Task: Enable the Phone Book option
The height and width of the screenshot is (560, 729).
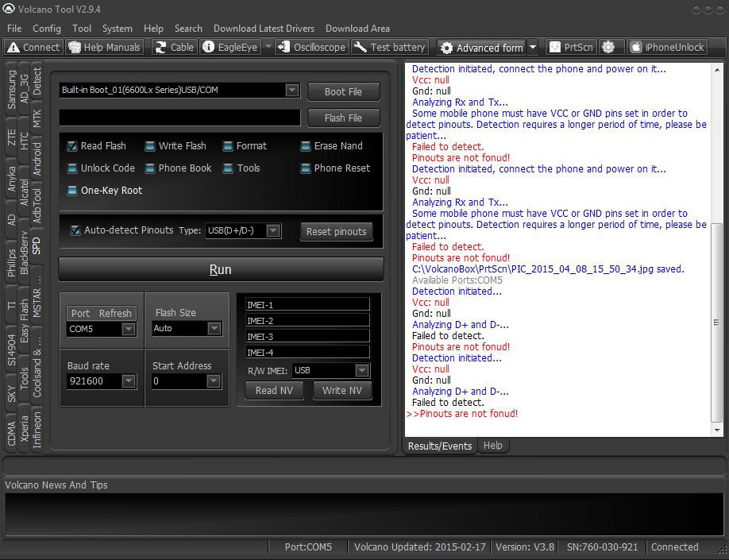Action: (x=150, y=168)
